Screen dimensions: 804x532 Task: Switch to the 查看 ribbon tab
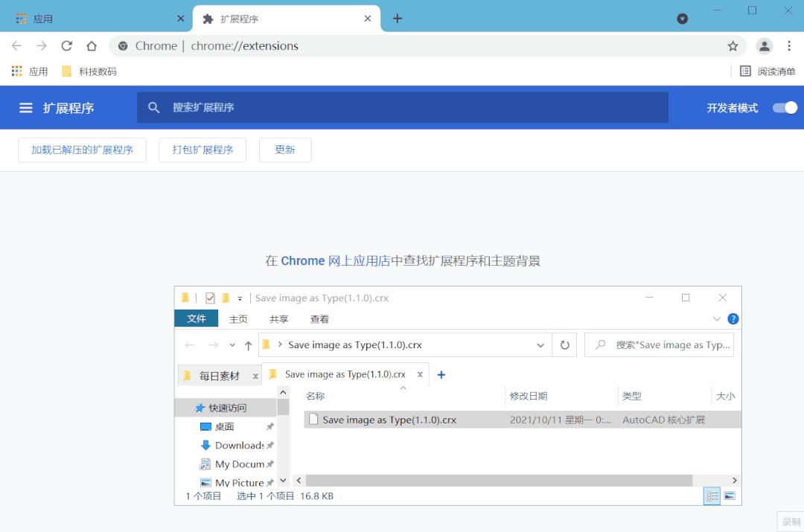pyautogui.click(x=319, y=318)
